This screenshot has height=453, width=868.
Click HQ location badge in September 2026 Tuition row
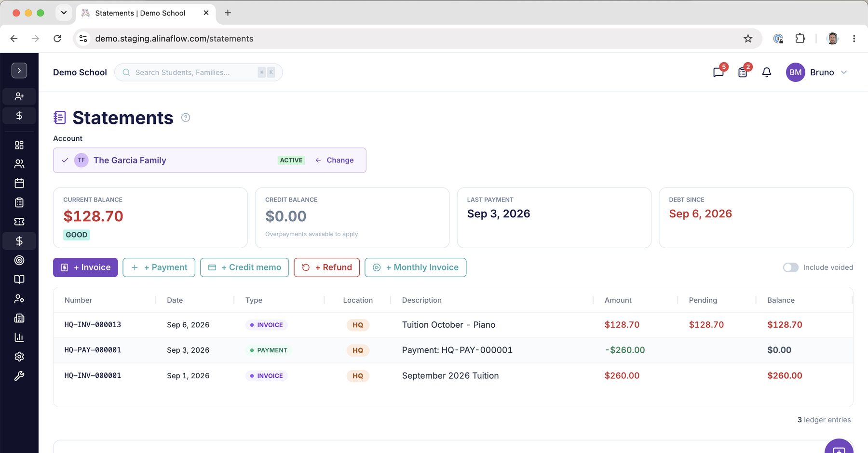(x=358, y=376)
